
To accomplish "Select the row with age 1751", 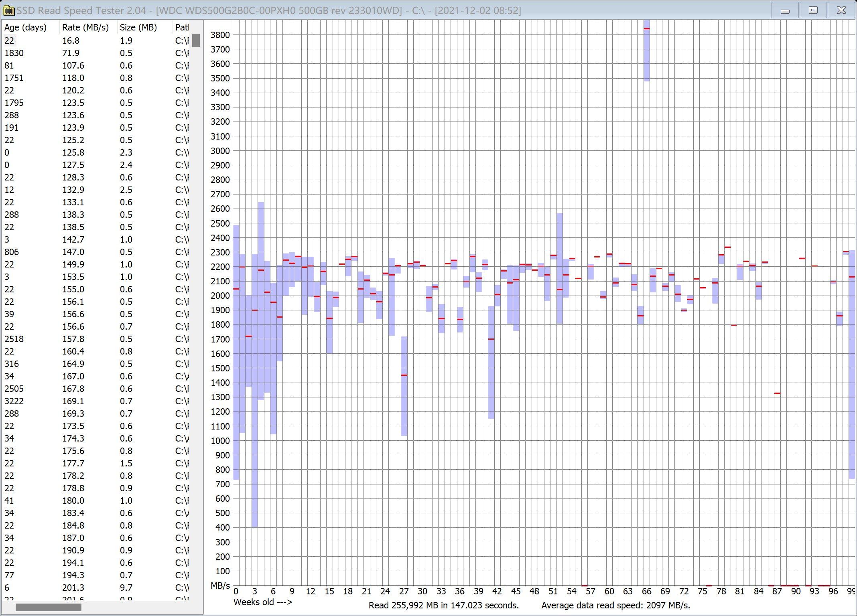I will [x=96, y=78].
